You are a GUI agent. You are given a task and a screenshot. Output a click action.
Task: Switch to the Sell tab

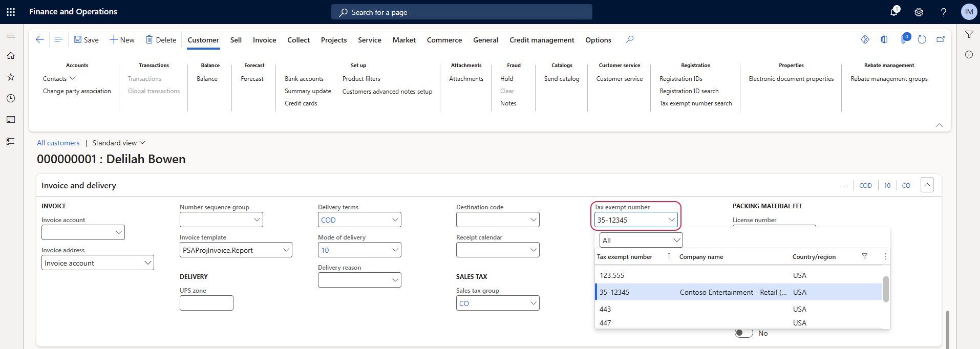coord(236,40)
